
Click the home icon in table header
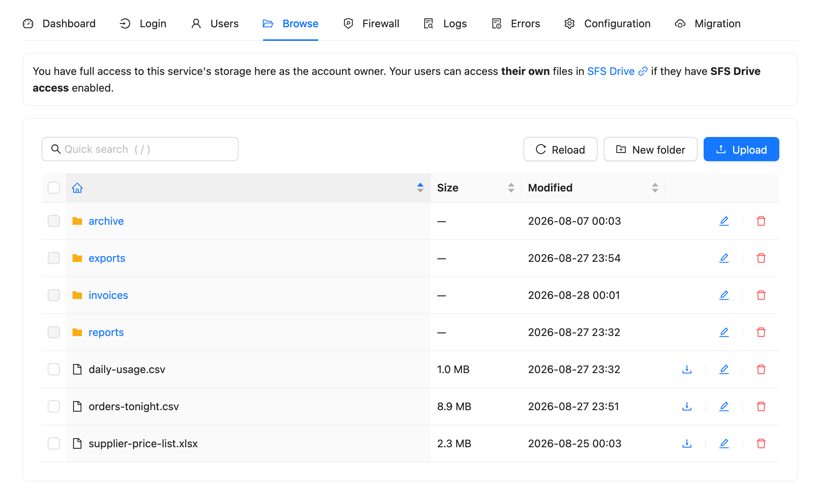click(x=77, y=188)
